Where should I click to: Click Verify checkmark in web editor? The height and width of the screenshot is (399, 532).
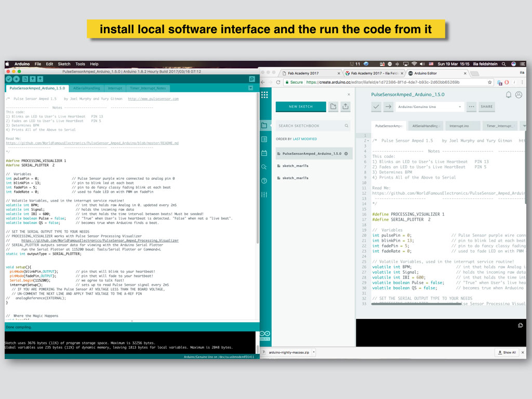[376, 107]
